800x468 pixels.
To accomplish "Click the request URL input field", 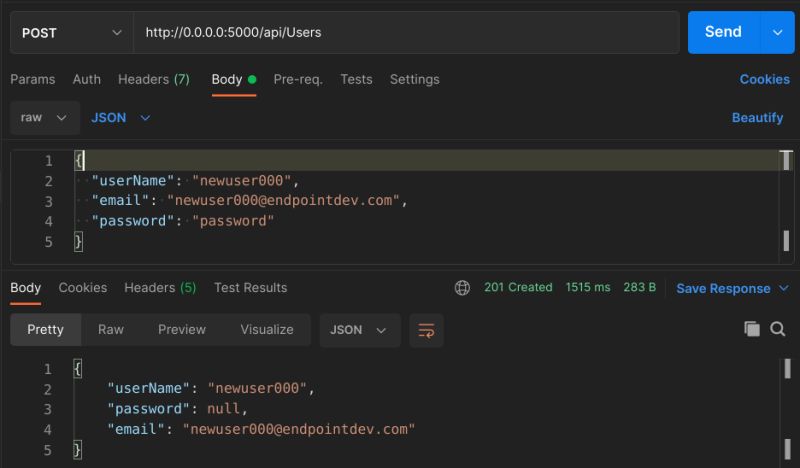I will pos(406,33).
